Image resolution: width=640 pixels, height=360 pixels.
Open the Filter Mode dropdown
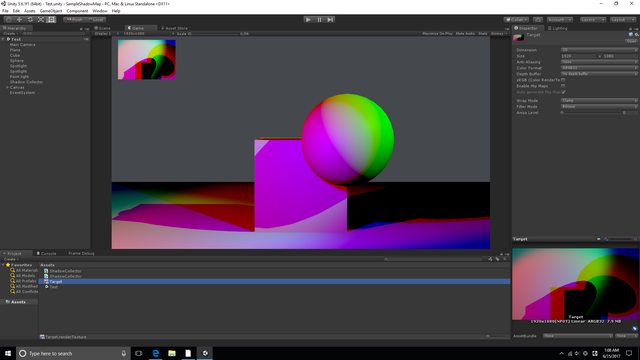point(599,107)
